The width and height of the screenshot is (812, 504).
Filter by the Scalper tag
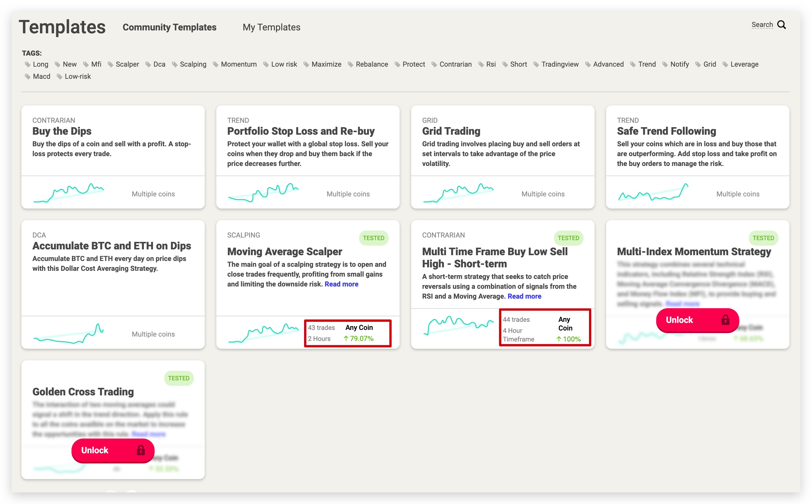(x=123, y=64)
